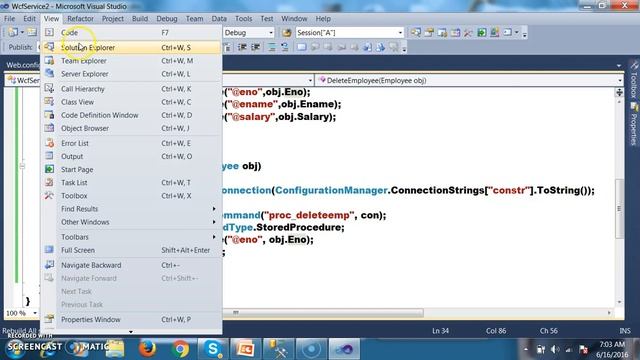Image resolution: width=640 pixels, height=360 pixels.
Task: Show the Task List window
Action: click(131, 182)
